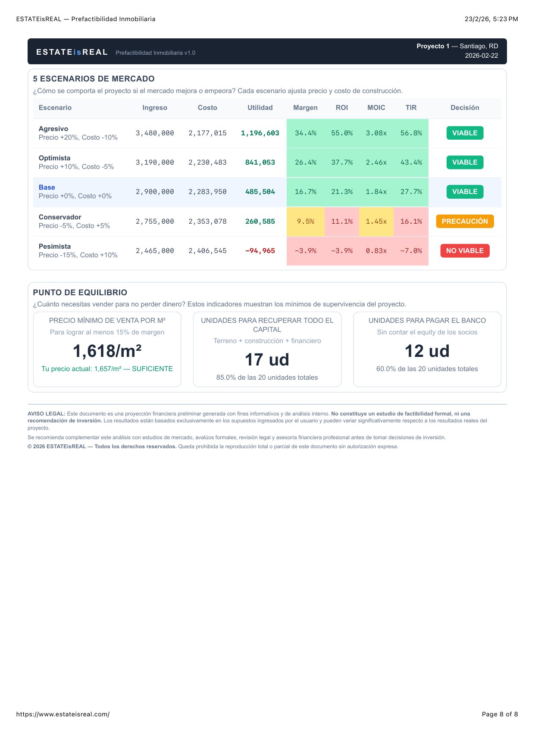Select the blue Base scenario name
The image size is (535, 756).
pos(47,187)
